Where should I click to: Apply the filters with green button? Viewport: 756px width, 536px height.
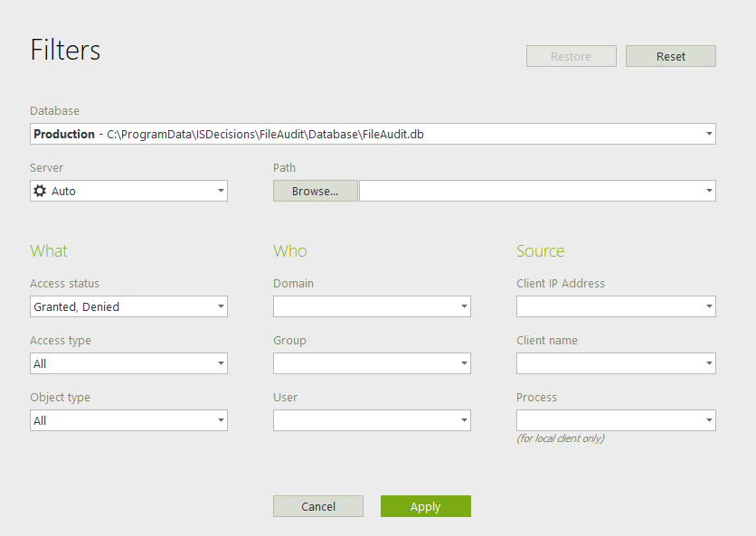[425, 506]
